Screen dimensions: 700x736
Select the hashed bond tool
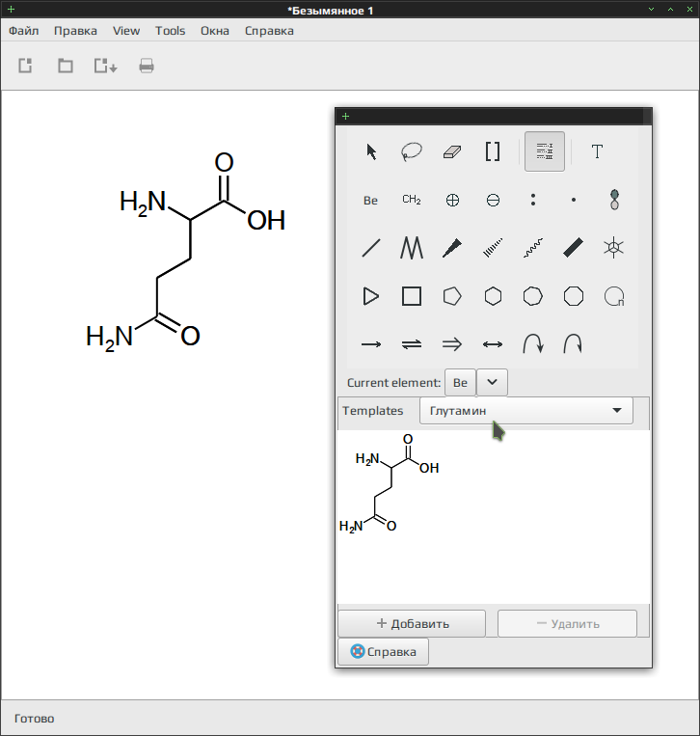(x=493, y=248)
